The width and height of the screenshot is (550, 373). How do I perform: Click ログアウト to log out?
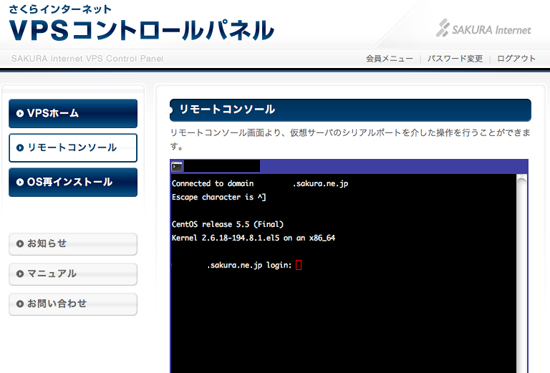516,59
